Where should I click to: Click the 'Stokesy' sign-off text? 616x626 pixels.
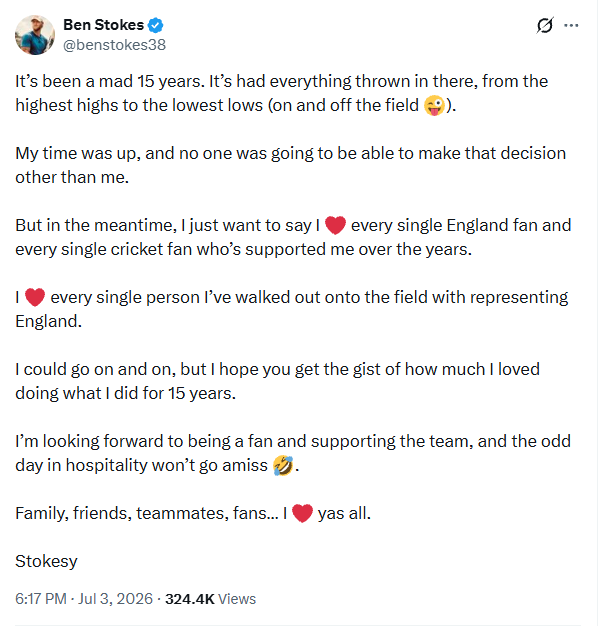click(x=46, y=561)
